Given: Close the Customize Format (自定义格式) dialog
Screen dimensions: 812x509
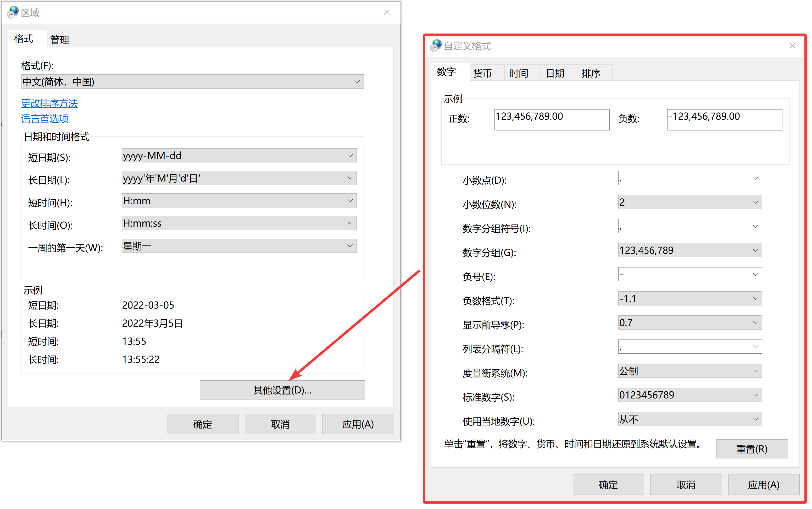Looking at the screenshot, I should (792, 46).
